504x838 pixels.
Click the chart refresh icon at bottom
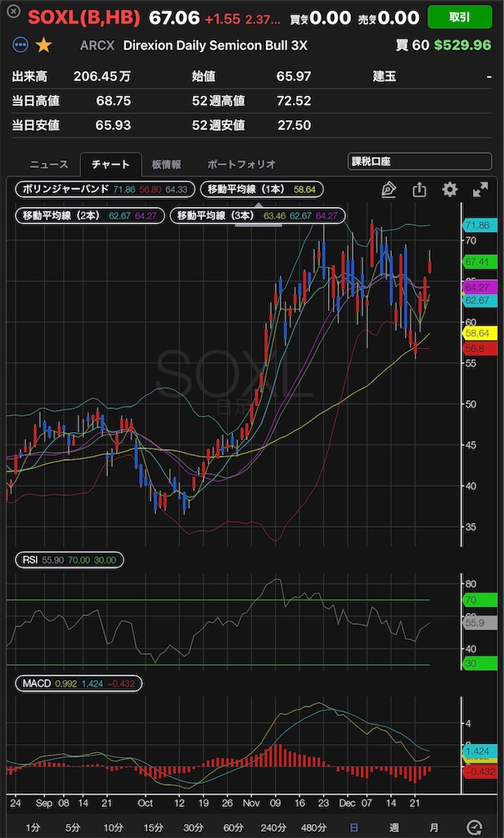(473, 828)
